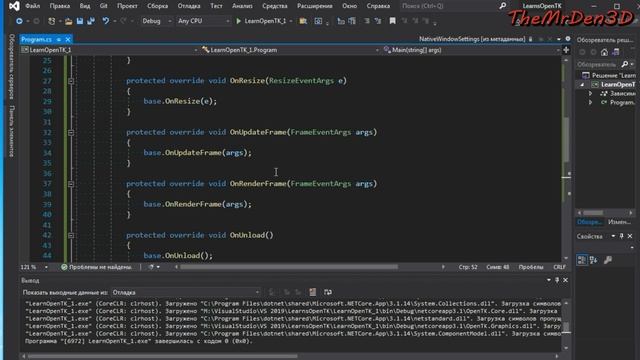Image resolution: width=640 pixels, height=360 pixels.
Task: Click the alphabetical sort icon in Properties
Action: 593,260
